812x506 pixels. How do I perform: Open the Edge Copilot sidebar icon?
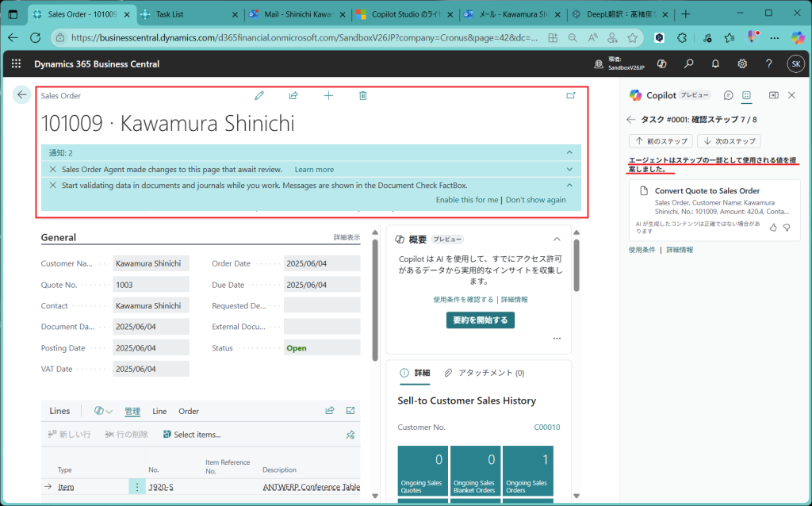pos(798,38)
